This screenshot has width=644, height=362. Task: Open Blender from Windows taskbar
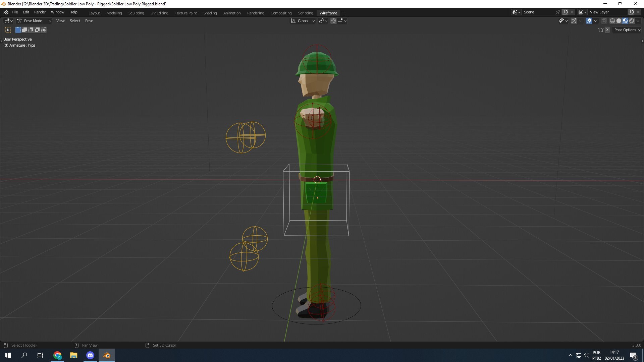107,355
